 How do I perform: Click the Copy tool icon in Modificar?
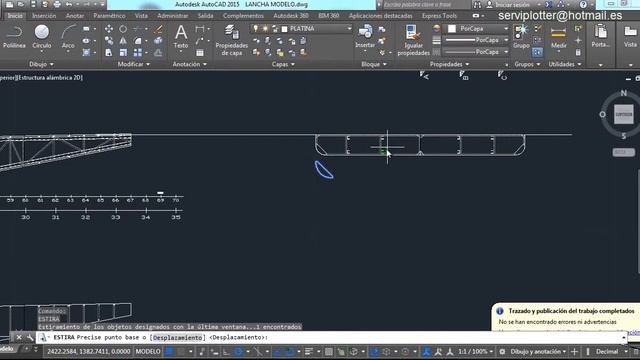(x=109, y=41)
